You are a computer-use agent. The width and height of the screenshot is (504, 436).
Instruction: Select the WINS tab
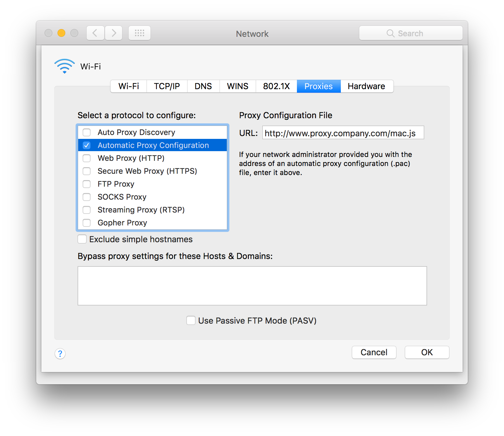point(238,86)
